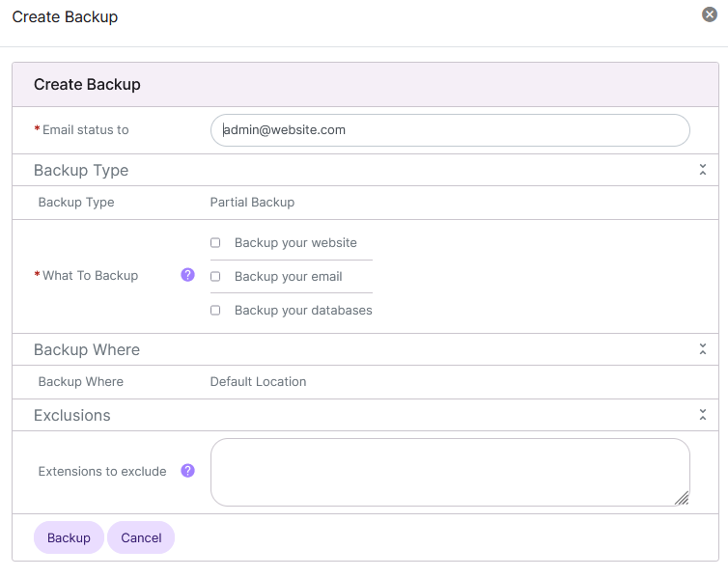The width and height of the screenshot is (728, 577).
Task: Click the textarea resize handle
Action: click(x=682, y=498)
